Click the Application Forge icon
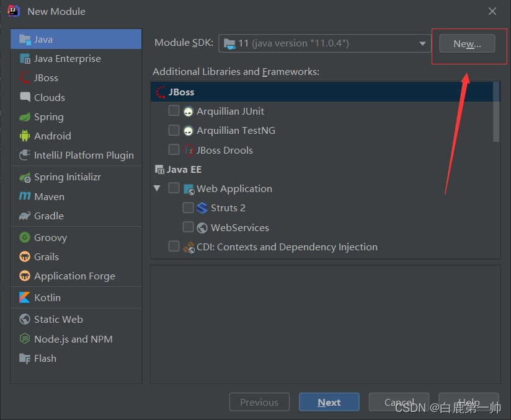511x420 pixels. point(25,276)
